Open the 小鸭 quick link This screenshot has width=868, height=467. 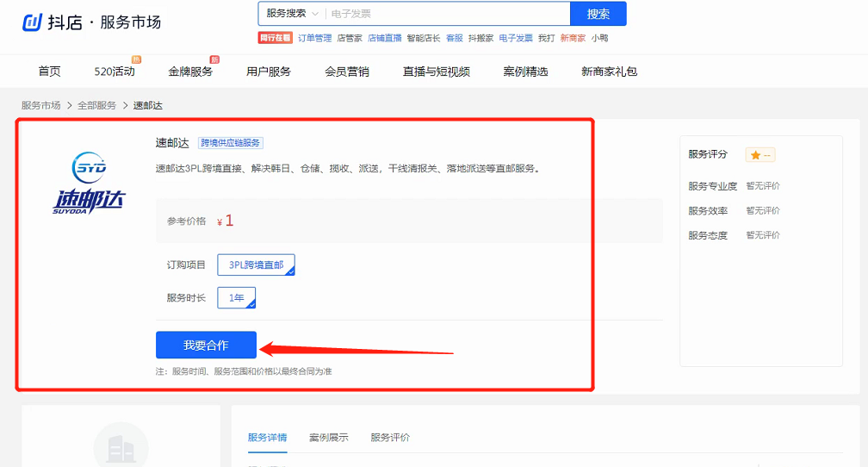coord(599,38)
